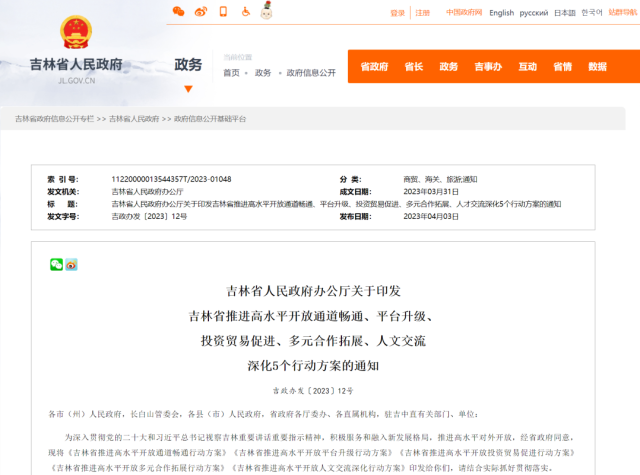The image size is (640, 475).
Task: Open the Weibo icon in top bar
Action: click(x=201, y=12)
